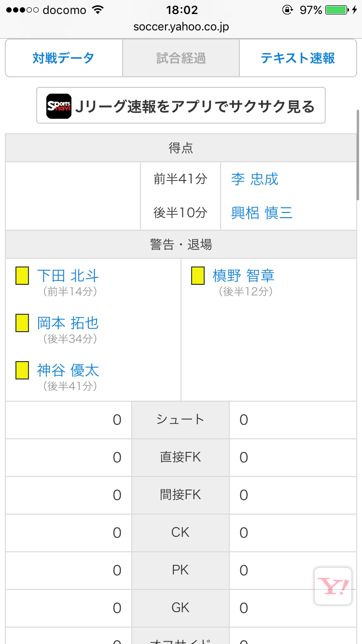The height and width of the screenshot is (644, 362).
Task: Open 下田 北斗 player link
Action: click(x=68, y=276)
